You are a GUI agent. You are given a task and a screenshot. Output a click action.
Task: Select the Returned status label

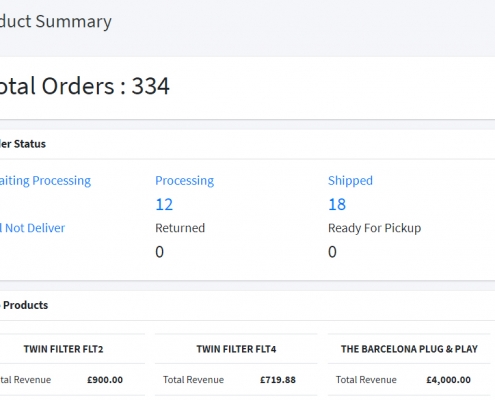(x=180, y=228)
